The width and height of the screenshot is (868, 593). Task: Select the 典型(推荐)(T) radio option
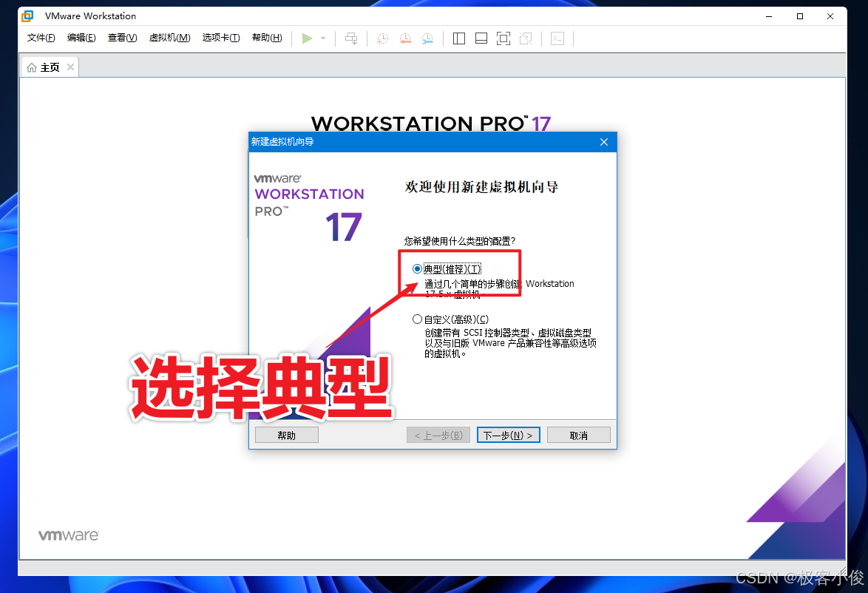417,269
